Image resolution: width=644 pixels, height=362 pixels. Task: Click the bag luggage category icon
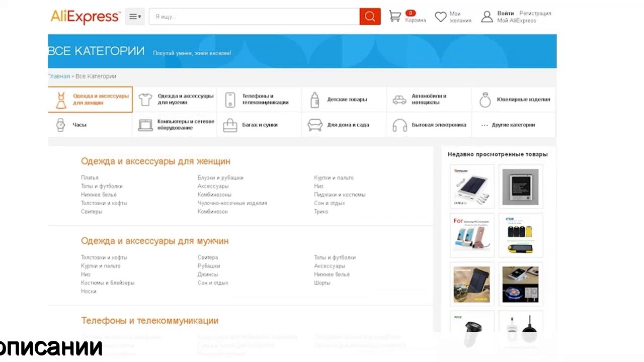tap(230, 125)
